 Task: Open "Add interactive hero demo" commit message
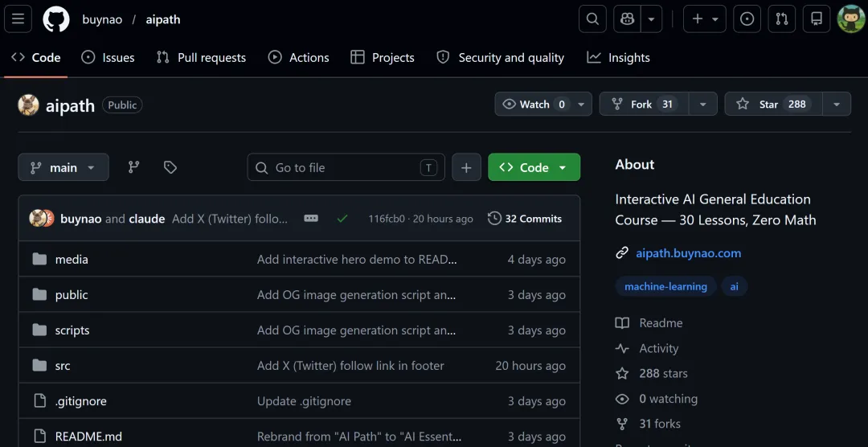[357, 259]
